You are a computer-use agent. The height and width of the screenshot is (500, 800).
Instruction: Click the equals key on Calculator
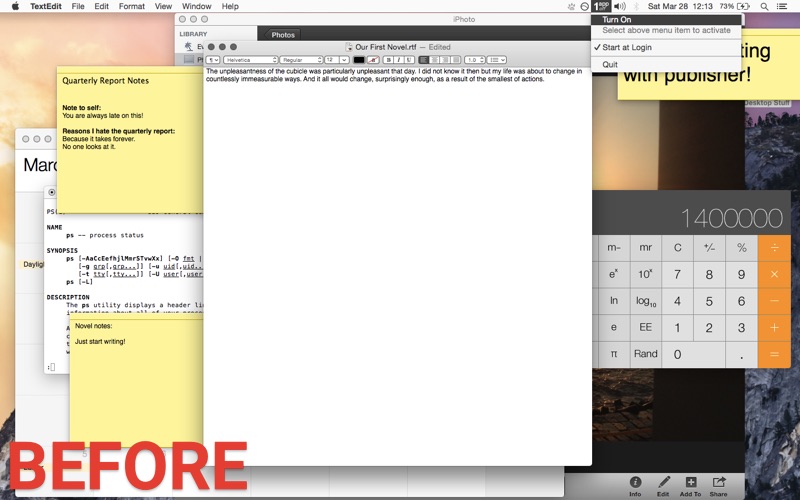pos(774,354)
